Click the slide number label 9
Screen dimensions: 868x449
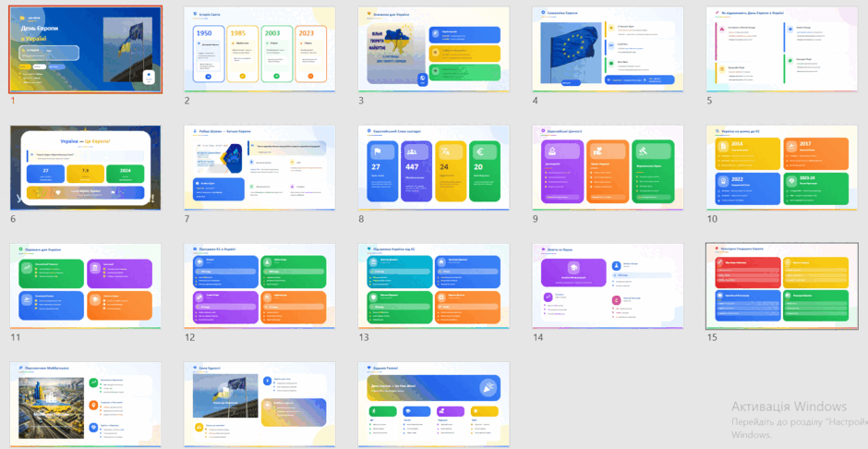536,219
